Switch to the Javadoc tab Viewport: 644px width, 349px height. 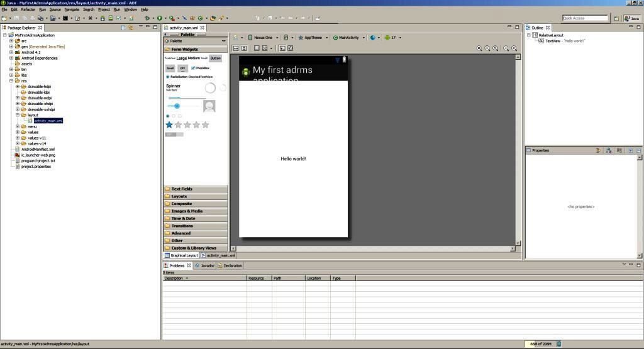tap(204, 265)
